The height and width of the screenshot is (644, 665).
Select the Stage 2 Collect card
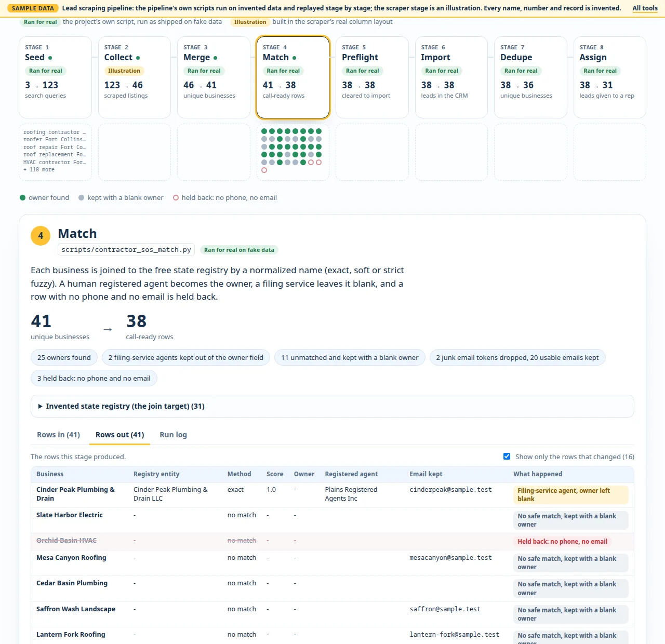pos(135,77)
